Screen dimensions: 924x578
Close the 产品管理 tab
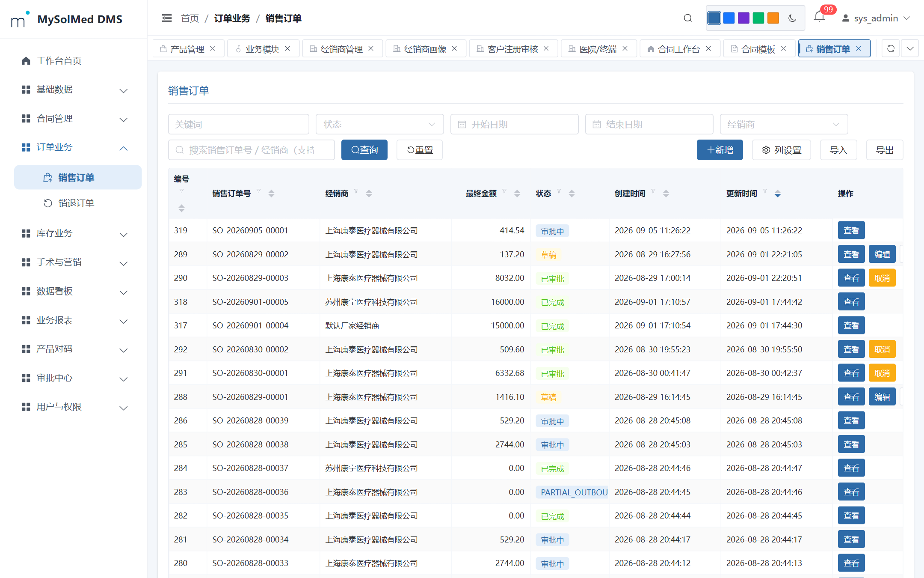[213, 48]
